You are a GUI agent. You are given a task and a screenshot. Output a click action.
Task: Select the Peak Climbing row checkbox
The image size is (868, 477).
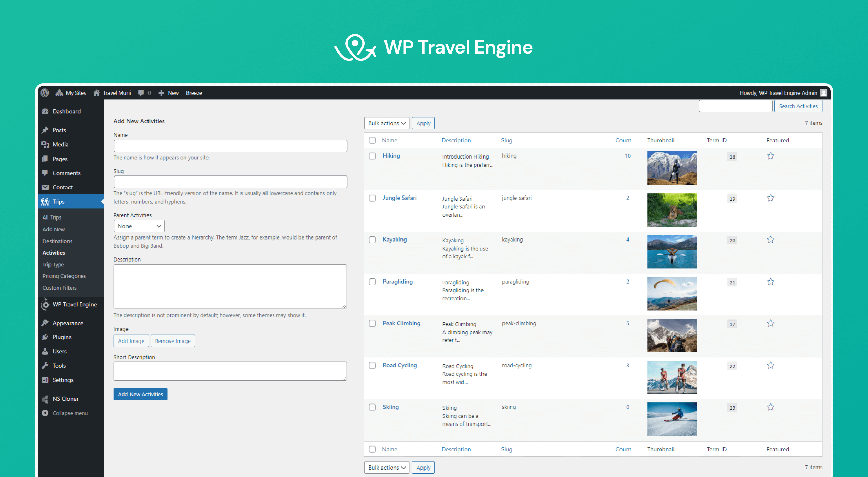pos(372,324)
